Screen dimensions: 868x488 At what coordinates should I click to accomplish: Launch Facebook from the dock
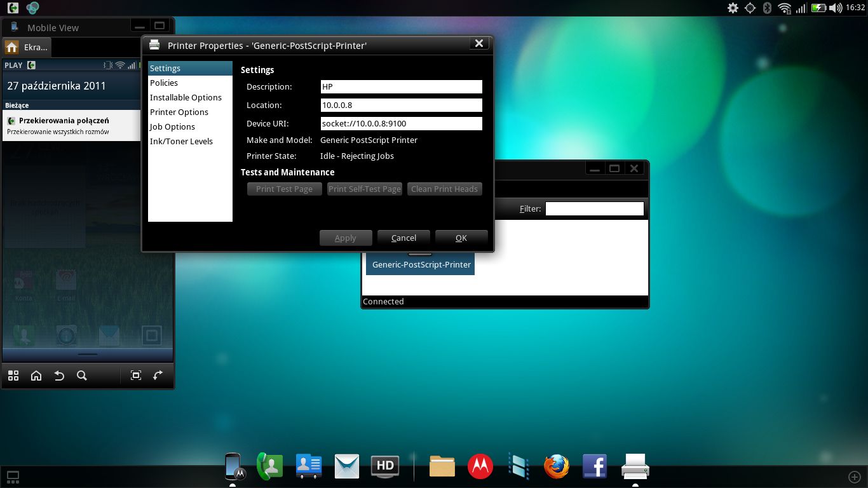tap(595, 466)
